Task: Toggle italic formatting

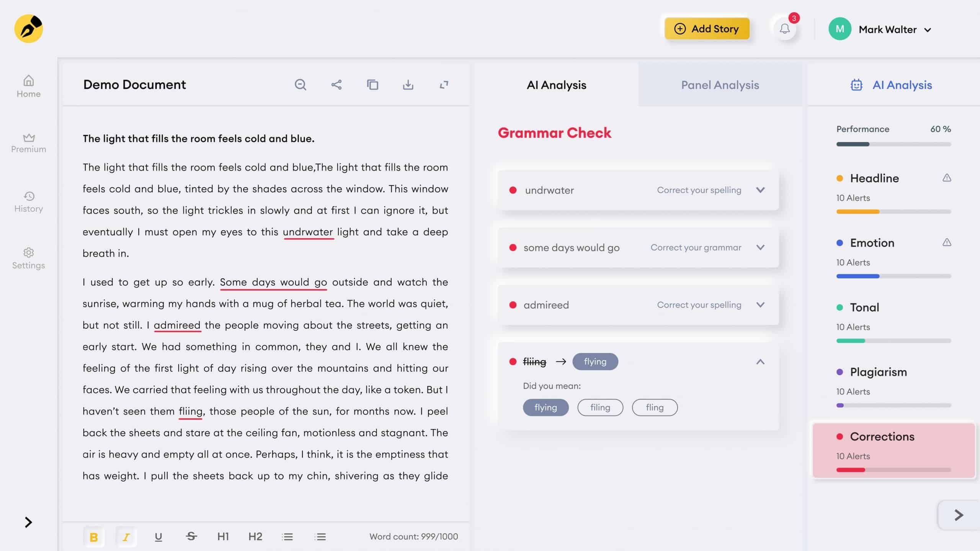Action: click(126, 536)
